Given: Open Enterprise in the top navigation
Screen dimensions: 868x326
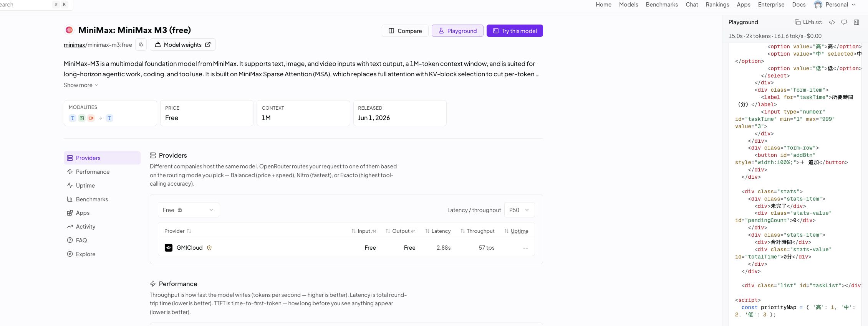Looking at the screenshot, I should click(x=771, y=5).
